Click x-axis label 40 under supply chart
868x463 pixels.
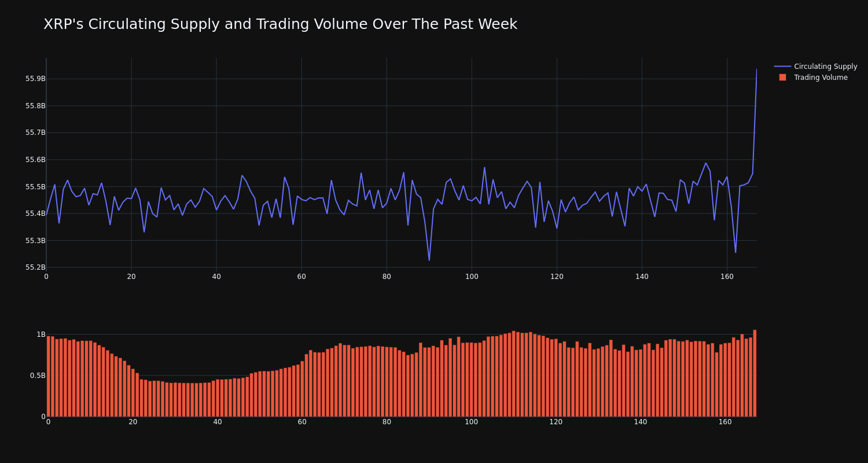pos(216,277)
